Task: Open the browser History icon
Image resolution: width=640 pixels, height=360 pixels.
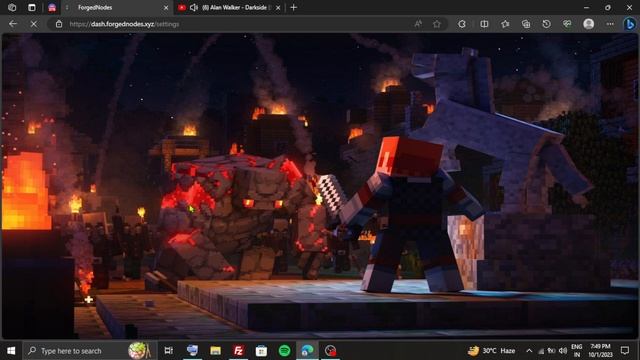Action: point(546,24)
